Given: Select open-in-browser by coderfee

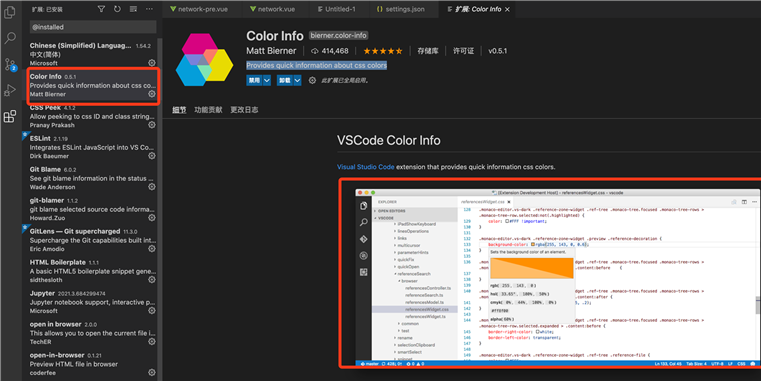Looking at the screenshot, I should [x=92, y=364].
